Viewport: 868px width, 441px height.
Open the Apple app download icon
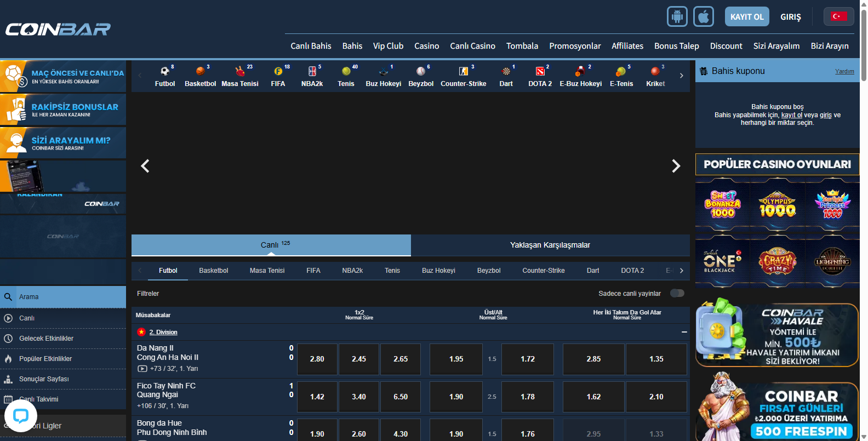704,16
